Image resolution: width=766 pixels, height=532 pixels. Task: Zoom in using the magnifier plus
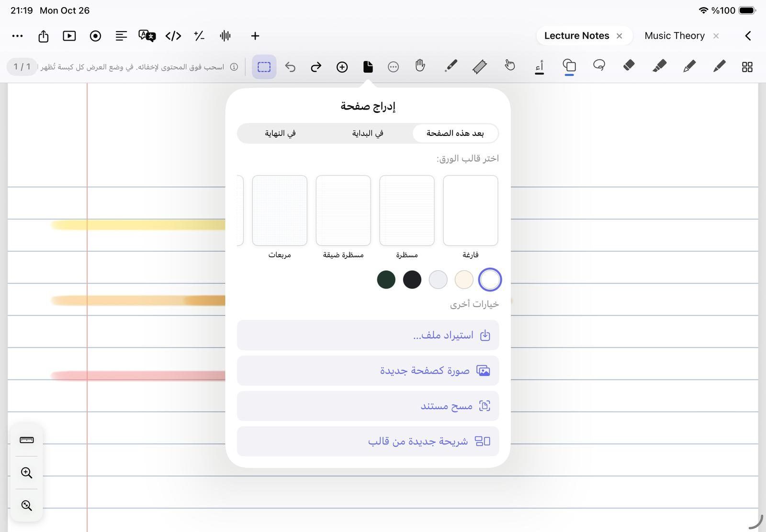click(x=27, y=473)
